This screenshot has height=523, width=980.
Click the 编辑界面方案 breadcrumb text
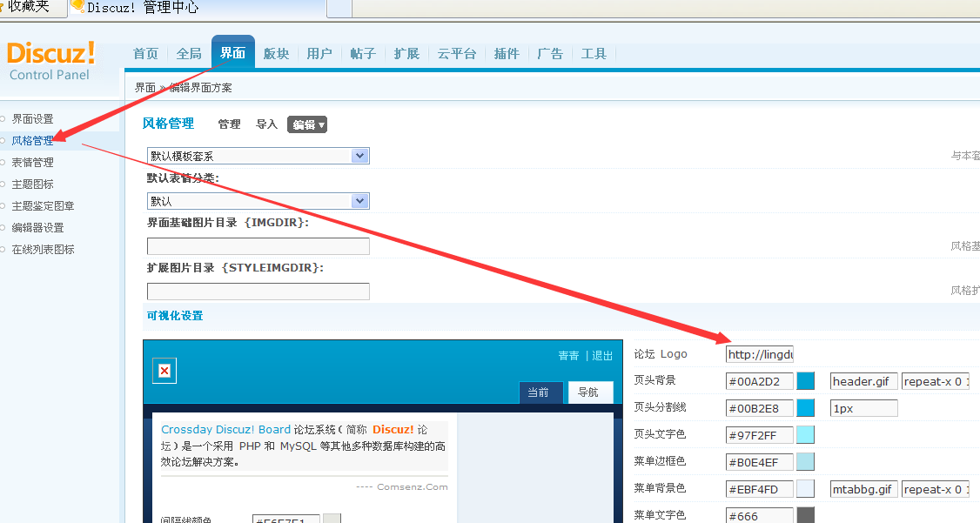pos(201,88)
